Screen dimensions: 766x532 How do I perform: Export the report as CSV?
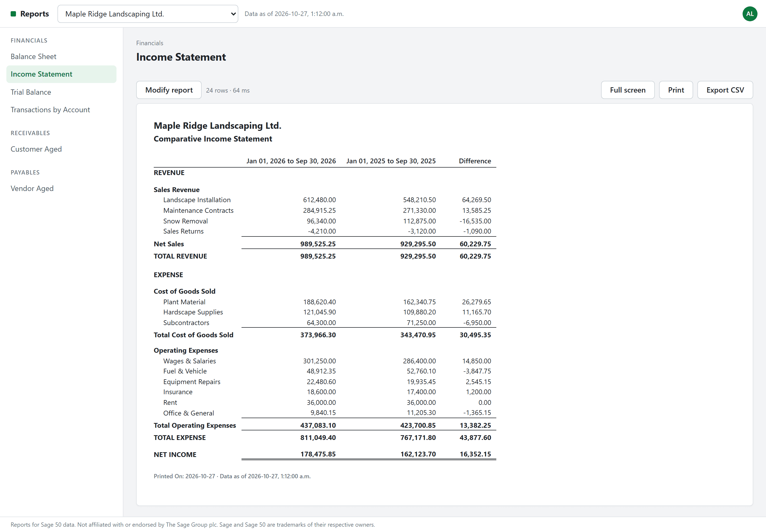725,90
